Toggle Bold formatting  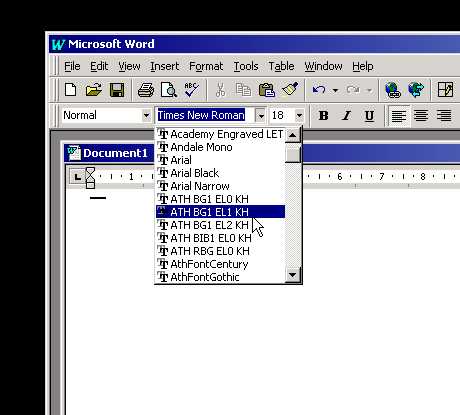(x=323, y=116)
